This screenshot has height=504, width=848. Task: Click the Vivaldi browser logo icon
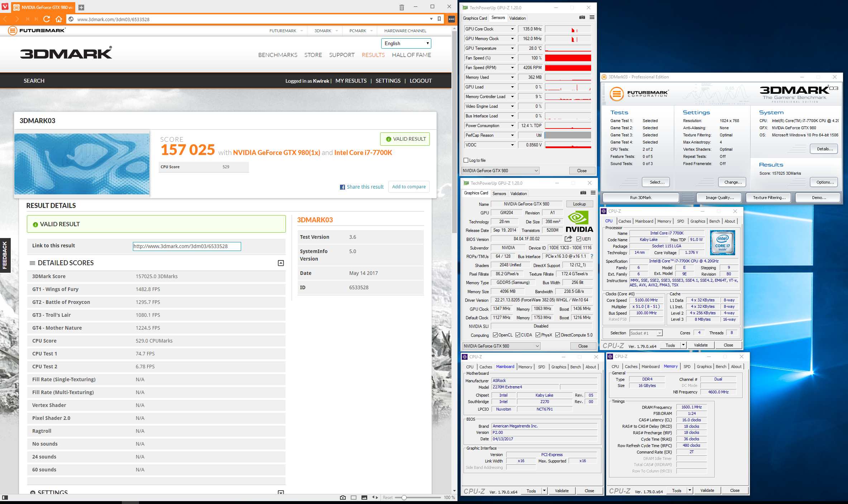pos(5,7)
